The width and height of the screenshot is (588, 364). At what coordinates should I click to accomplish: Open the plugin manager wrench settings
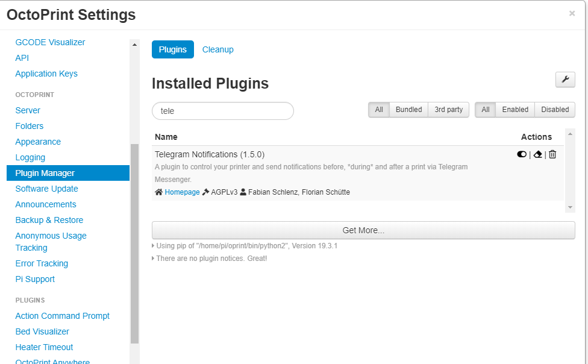pos(565,80)
